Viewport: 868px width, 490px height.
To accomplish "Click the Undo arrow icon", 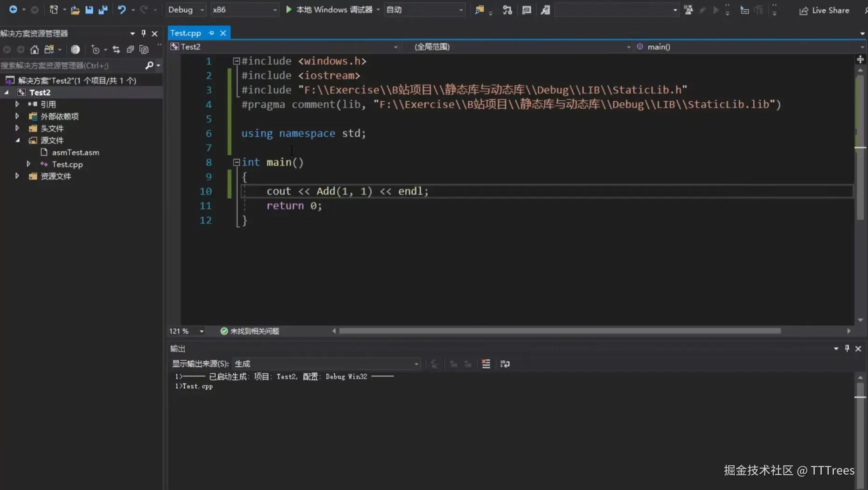I will tap(122, 10).
